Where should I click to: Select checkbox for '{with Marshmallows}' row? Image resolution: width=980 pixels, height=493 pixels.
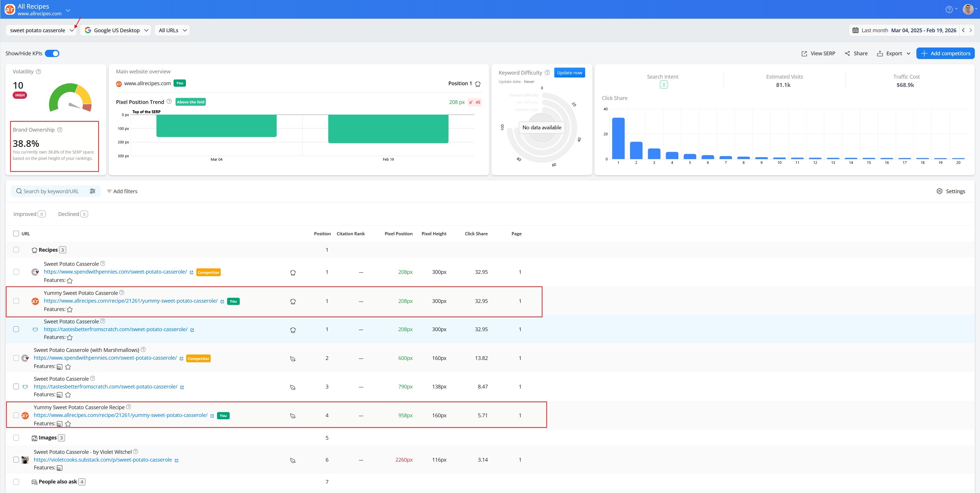coord(16,358)
